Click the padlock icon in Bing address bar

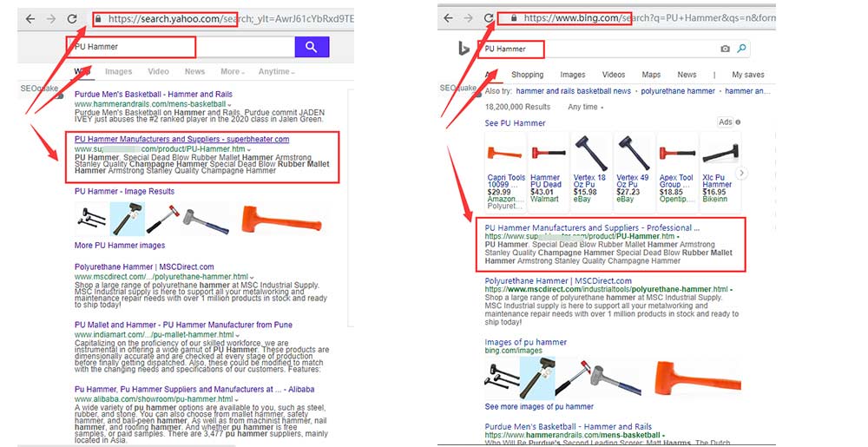point(514,17)
